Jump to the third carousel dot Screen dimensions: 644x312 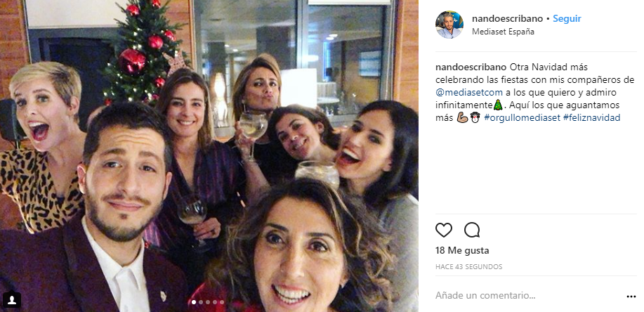(207, 302)
